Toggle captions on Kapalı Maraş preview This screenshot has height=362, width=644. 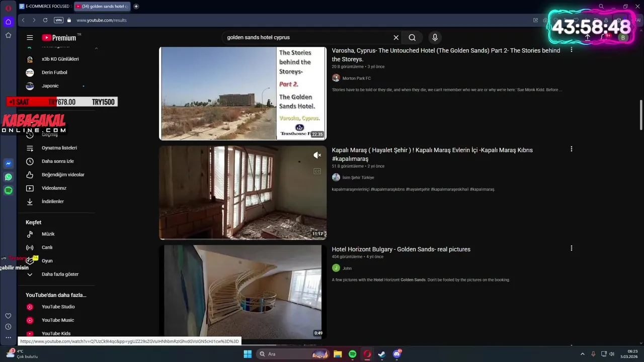[x=317, y=171]
